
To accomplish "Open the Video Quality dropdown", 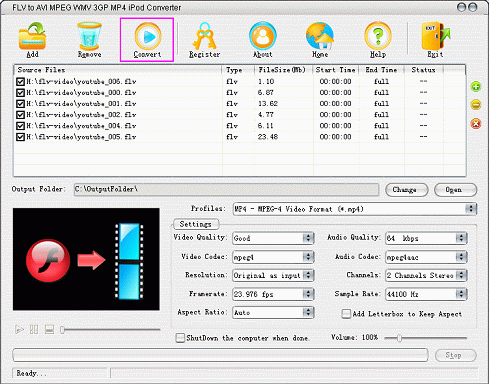I will pyautogui.click(x=308, y=238).
